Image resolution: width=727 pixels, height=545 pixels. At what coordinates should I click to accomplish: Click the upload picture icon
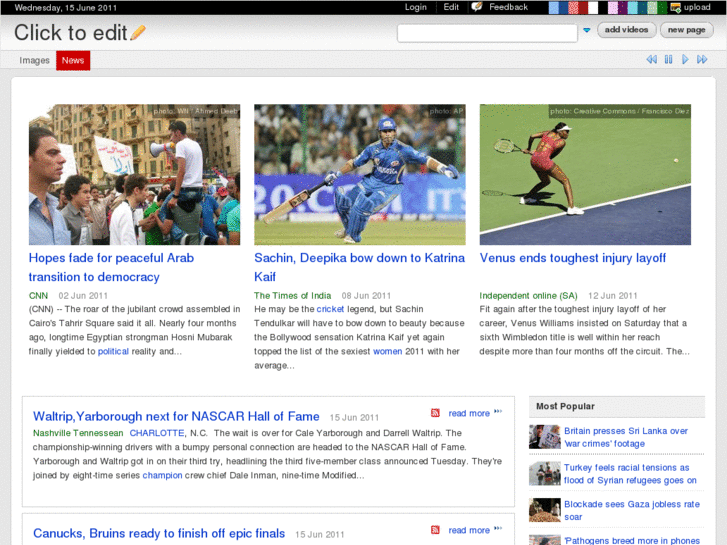tap(676, 7)
